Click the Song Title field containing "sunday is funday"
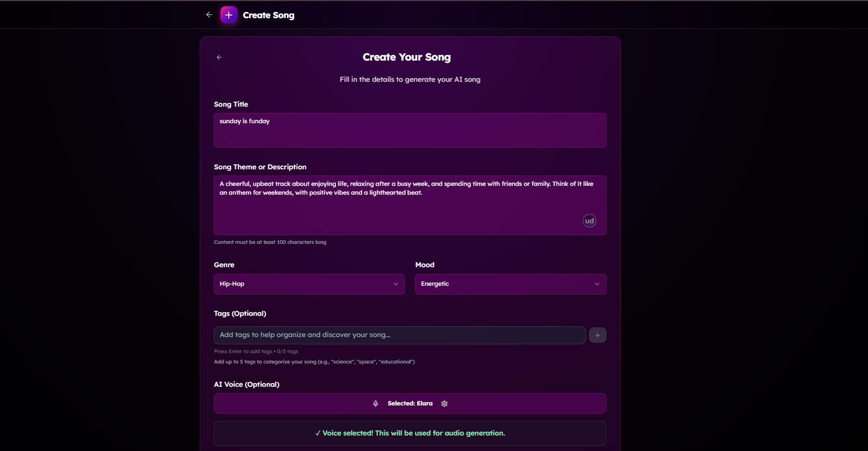Viewport: 868px width, 451px height. 409,130
